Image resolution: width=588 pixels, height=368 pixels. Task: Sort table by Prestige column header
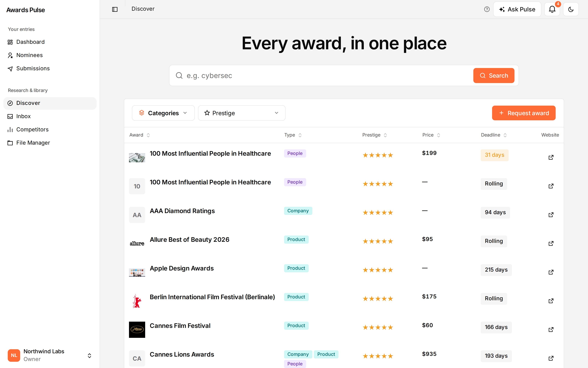[374, 135]
